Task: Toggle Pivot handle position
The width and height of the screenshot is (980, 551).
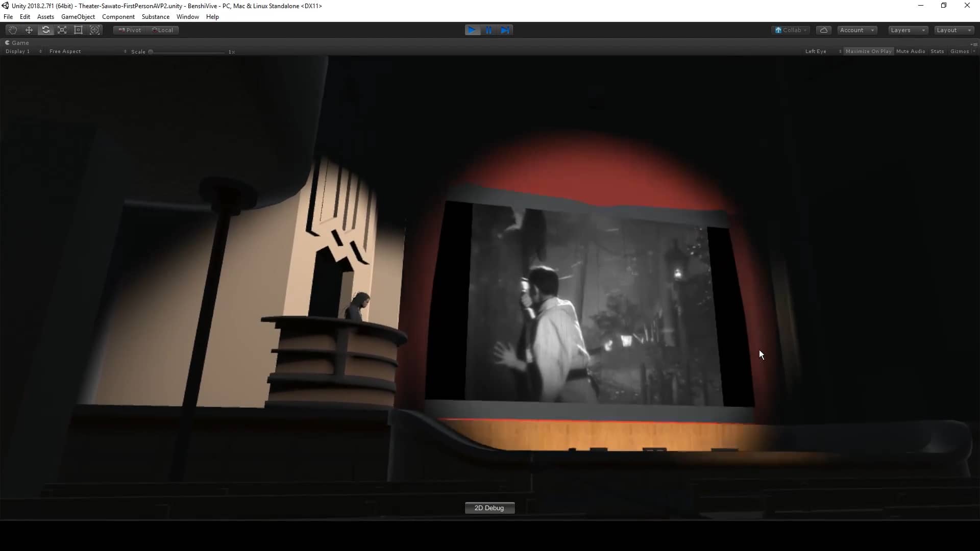Action: [x=130, y=30]
